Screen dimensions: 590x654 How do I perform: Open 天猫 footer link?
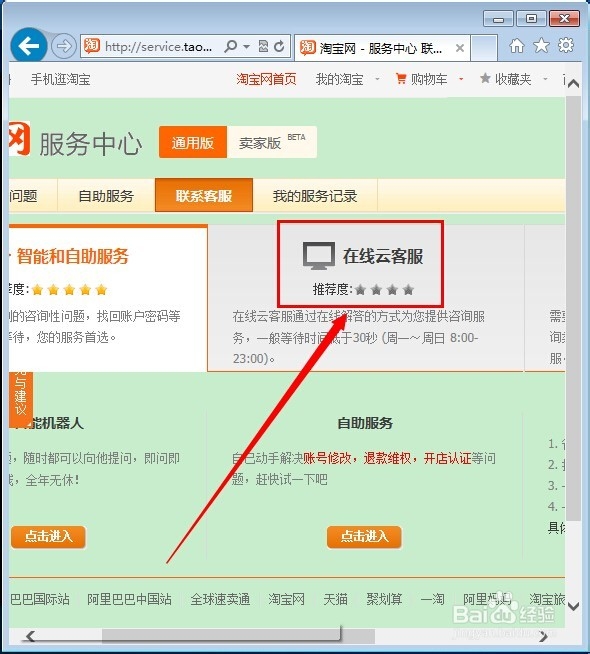click(x=335, y=599)
